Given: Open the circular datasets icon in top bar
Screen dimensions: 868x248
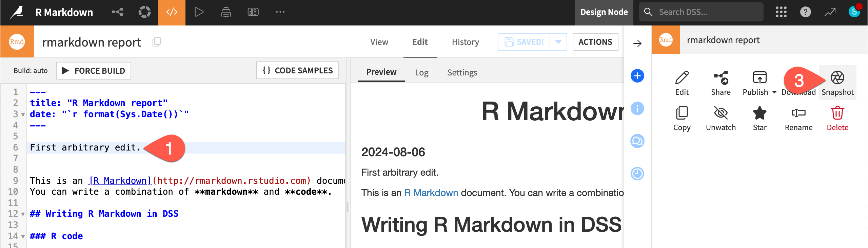Looking at the screenshot, I should pyautogui.click(x=145, y=12).
